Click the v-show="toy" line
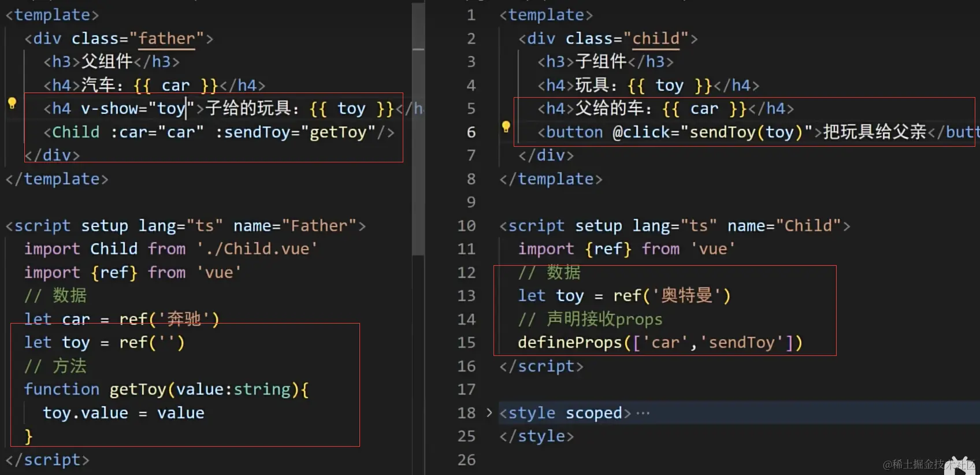980x475 pixels. coord(232,109)
